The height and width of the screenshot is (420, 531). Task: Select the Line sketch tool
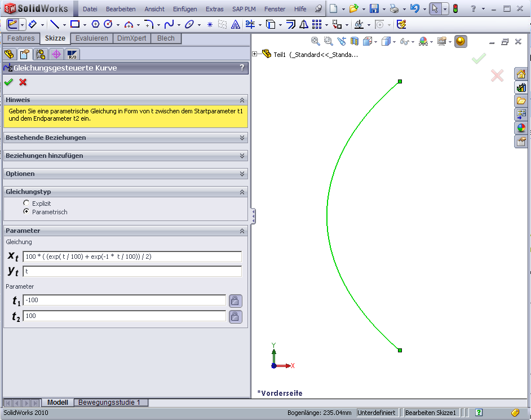55,24
